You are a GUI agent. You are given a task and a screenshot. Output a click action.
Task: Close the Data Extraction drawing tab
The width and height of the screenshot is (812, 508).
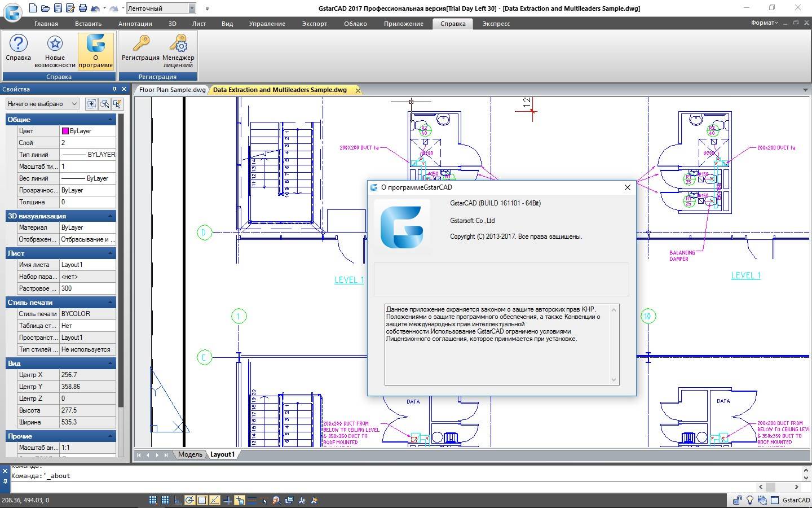[358, 90]
